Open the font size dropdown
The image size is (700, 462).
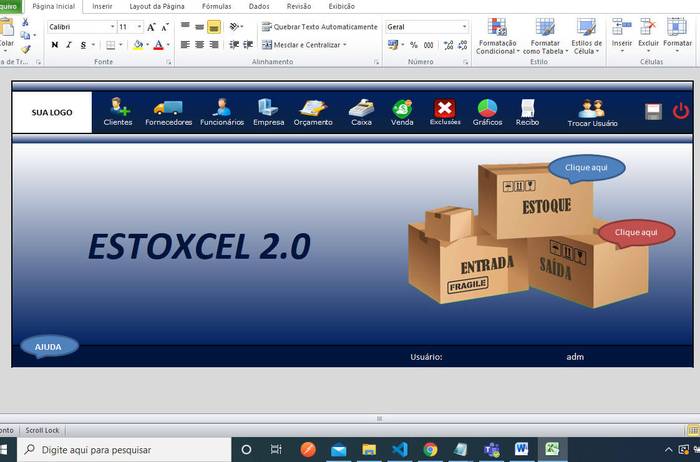point(139,27)
